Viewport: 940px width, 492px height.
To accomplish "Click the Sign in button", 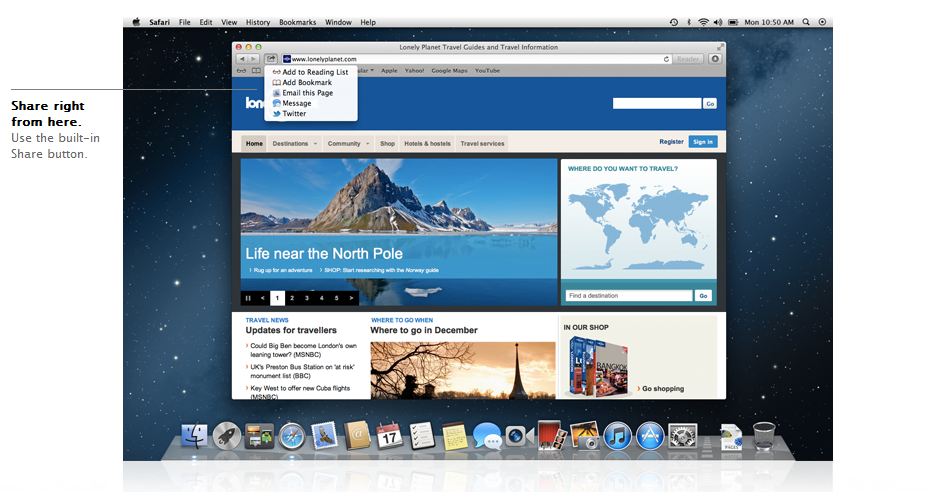I will (703, 142).
